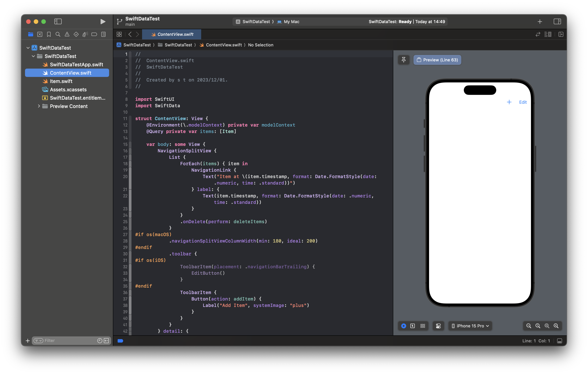
Task: Toggle the right inspector panel
Action: point(557,21)
